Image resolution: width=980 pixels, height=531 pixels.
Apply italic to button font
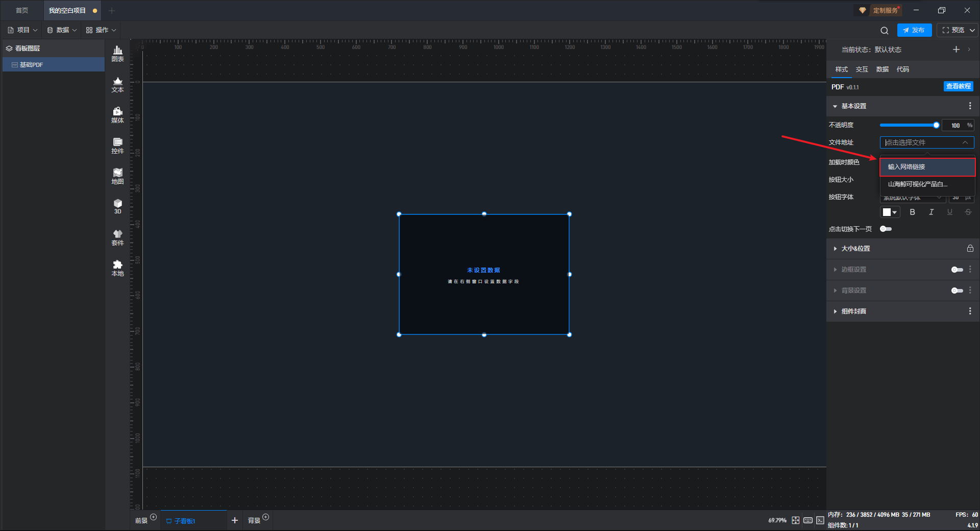pyautogui.click(x=931, y=212)
